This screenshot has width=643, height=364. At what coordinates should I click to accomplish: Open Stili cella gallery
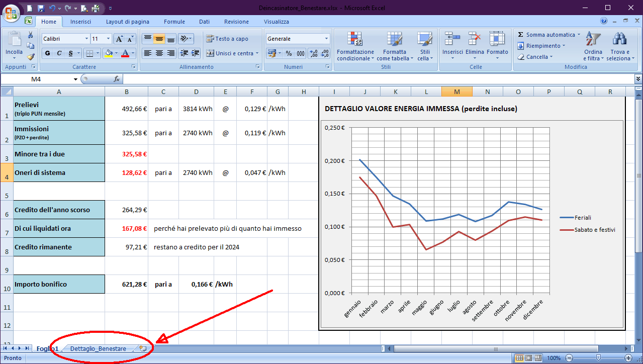coord(425,46)
